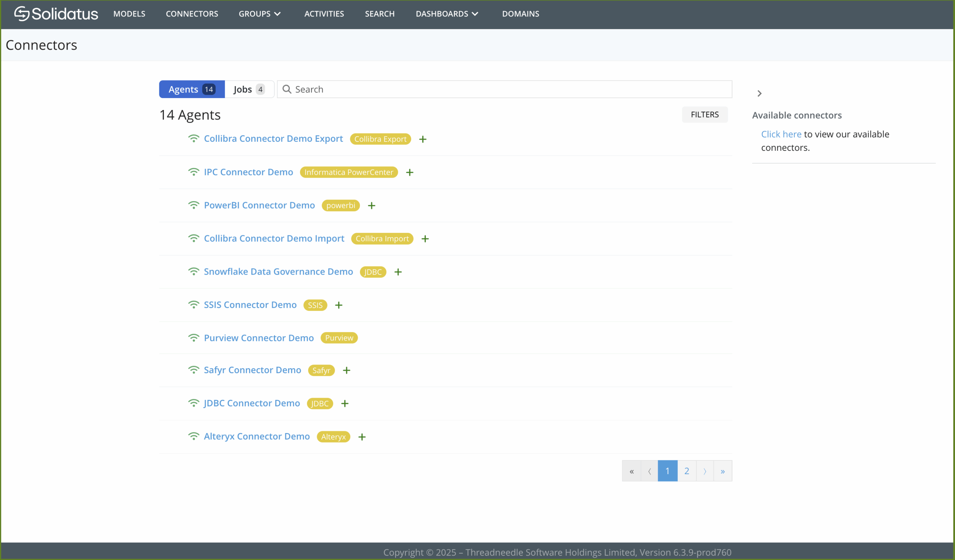
Task: Click the 'Click here' available connectors link
Action: click(x=782, y=134)
